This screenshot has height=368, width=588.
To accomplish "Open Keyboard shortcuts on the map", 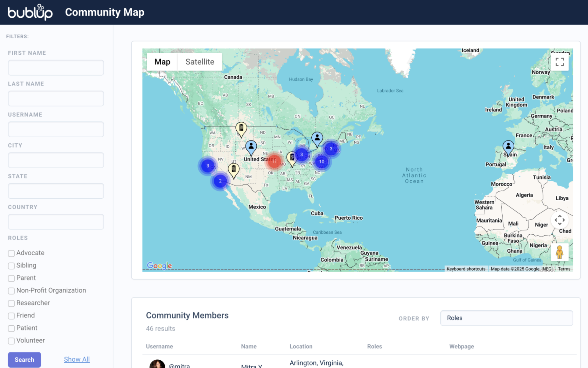I will click(x=466, y=269).
